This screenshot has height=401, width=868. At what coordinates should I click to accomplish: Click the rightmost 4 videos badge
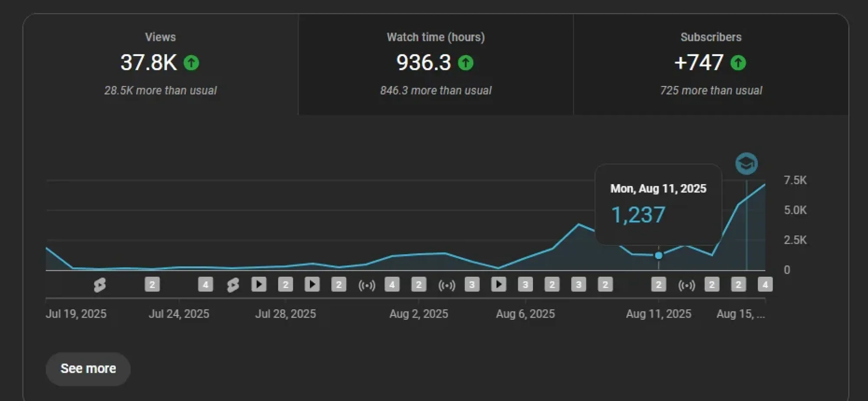coord(765,285)
